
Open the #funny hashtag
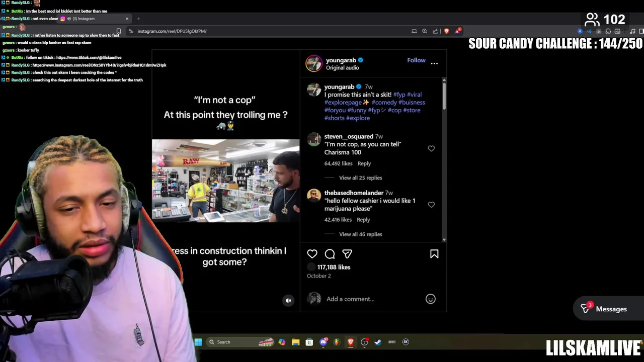[x=357, y=110]
